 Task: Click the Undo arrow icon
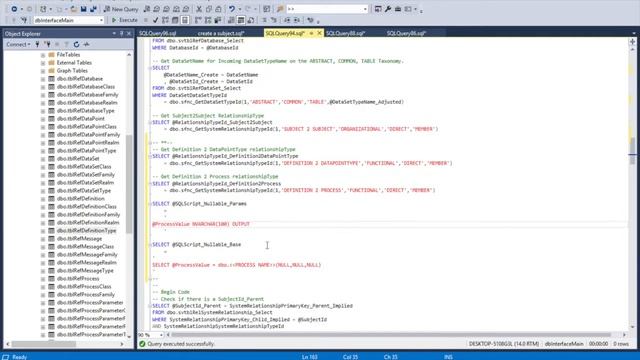click(231, 9)
